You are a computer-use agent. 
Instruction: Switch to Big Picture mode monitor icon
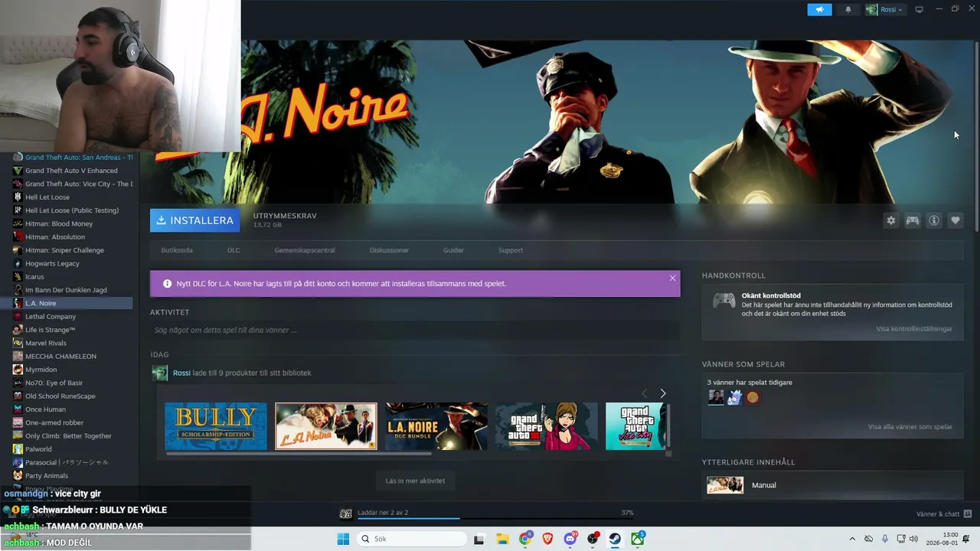[x=919, y=10]
